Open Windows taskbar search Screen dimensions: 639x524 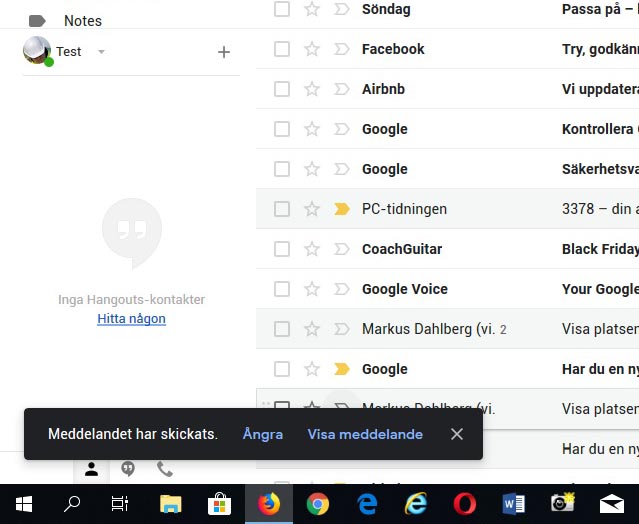[x=72, y=504]
